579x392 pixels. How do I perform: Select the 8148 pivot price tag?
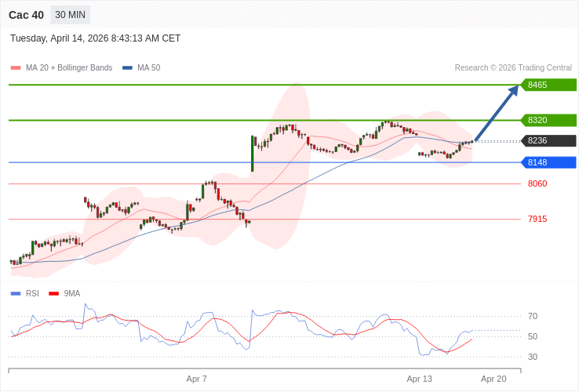tap(548, 162)
